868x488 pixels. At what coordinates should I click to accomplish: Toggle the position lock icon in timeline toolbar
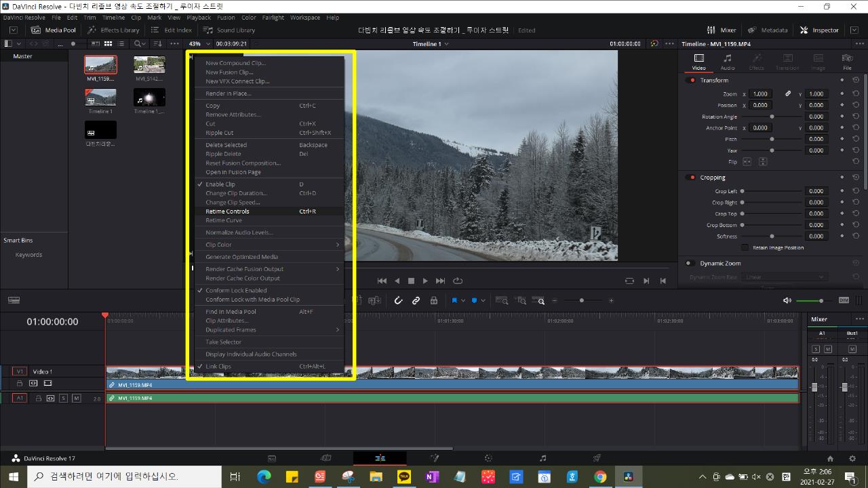tap(434, 300)
